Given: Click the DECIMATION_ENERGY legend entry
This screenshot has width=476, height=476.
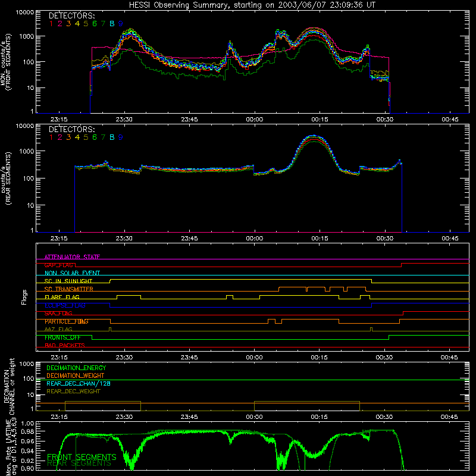Looking at the screenshot, I should (x=76, y=368).
